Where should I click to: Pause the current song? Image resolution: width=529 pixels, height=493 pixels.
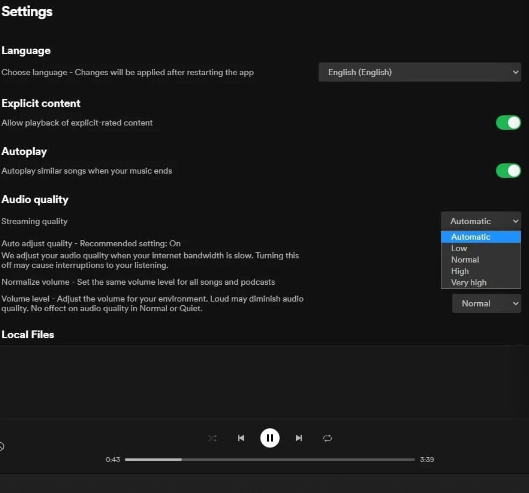pyautogui.click(x=270, y=438)
